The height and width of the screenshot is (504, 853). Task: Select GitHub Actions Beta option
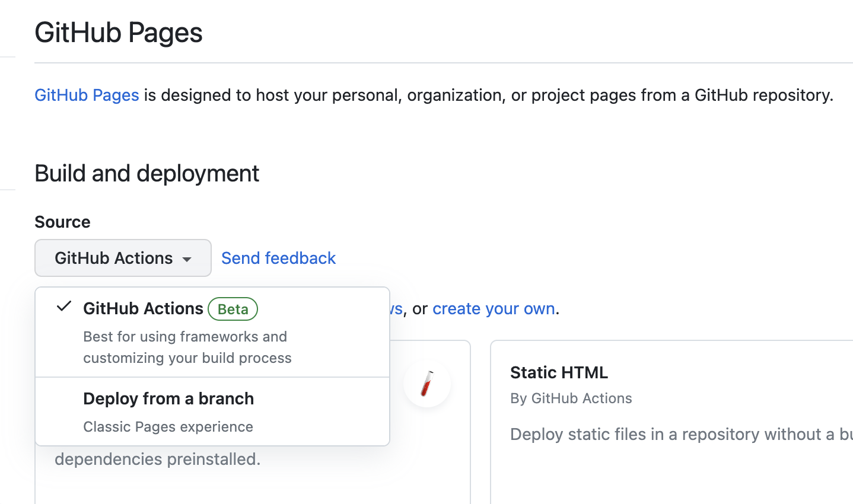212,332
